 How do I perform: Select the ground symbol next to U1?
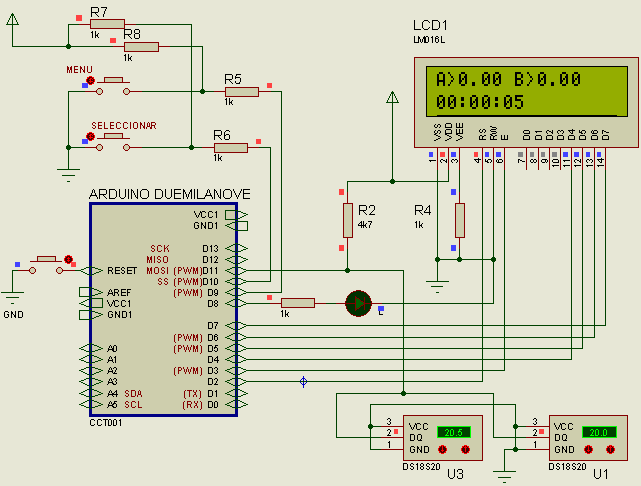click(x=504, y=477)
